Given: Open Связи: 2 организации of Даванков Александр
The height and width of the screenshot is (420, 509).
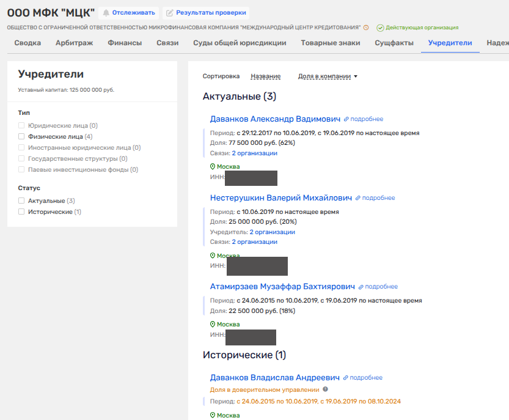Looking at the screenshot, I should coord(254,153).
